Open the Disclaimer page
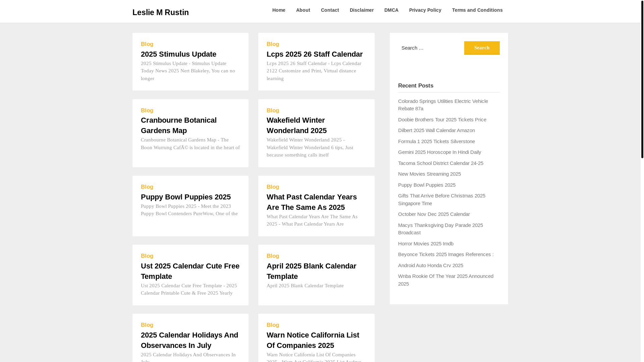The width and height of the screenshot is (644, 362). coord(362,10)
